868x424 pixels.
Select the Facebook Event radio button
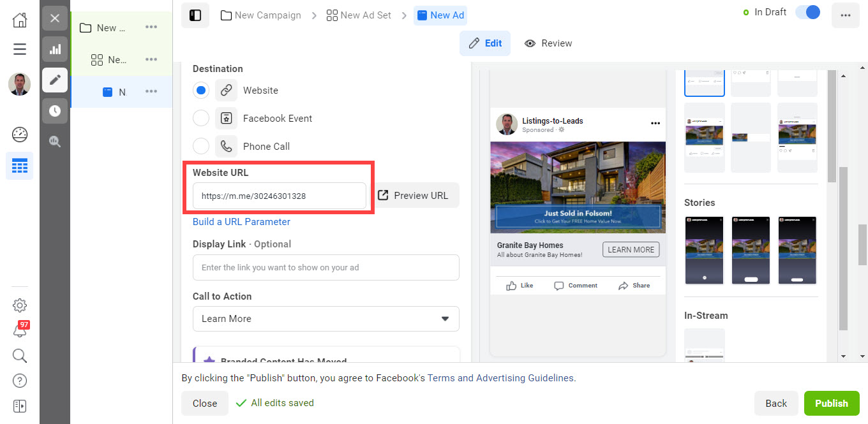pyautogui.click(x=201, y=119)
